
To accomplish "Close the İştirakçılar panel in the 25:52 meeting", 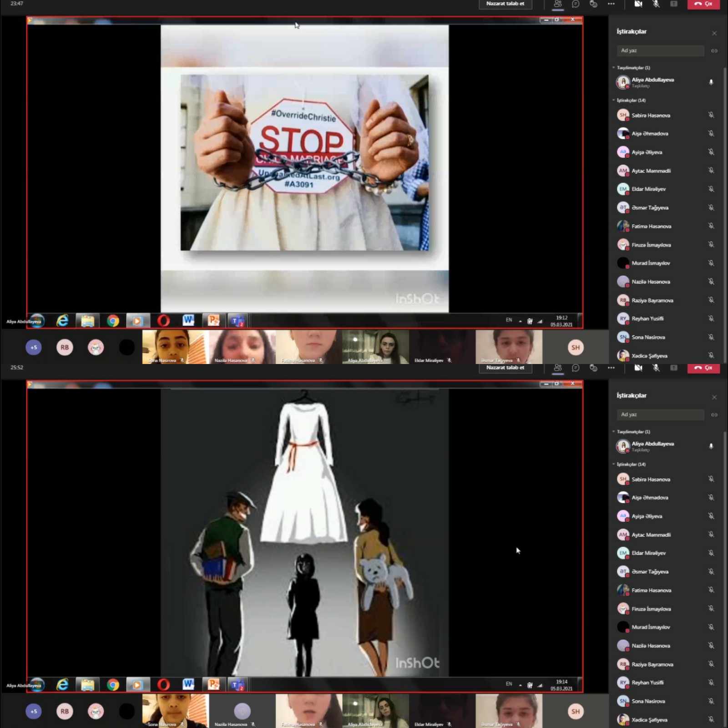I will 714,397.
